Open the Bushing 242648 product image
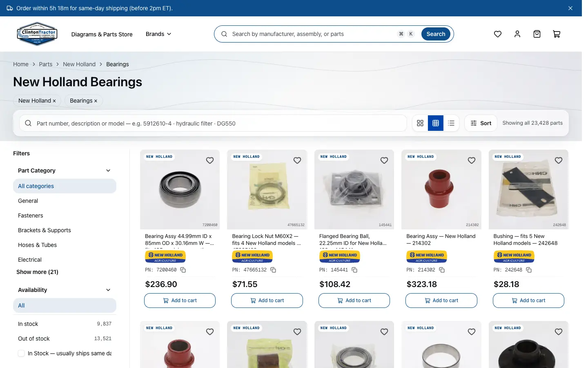Screen dimensions: 588x368 click(x=528, y=190)
